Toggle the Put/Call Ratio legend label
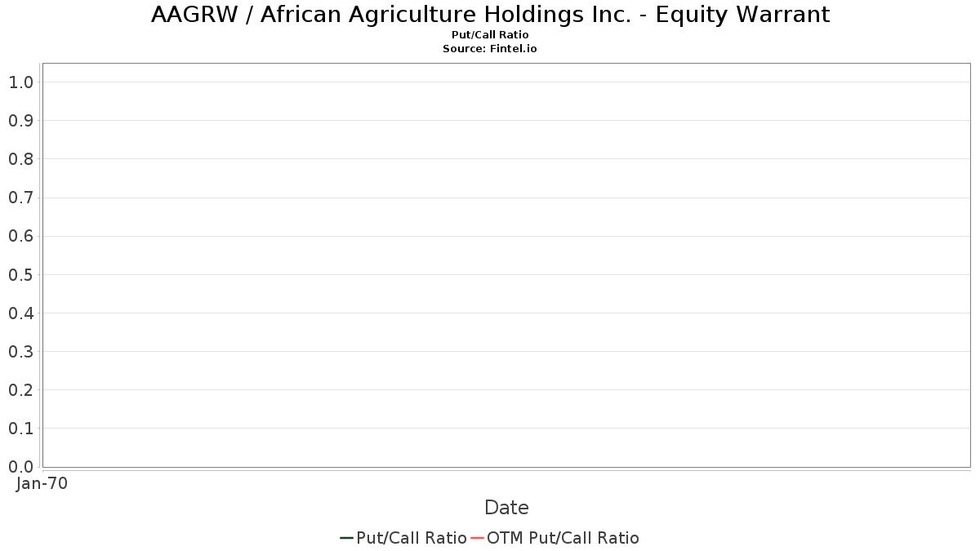This screenshot has height=551, width=980. [x=412, y=538]
